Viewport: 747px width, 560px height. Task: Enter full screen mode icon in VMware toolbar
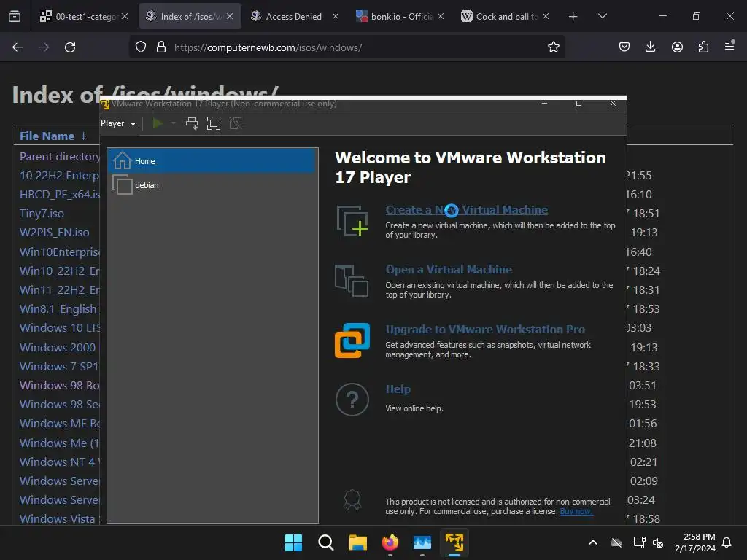pyautogui.click(x=214, y=123)
